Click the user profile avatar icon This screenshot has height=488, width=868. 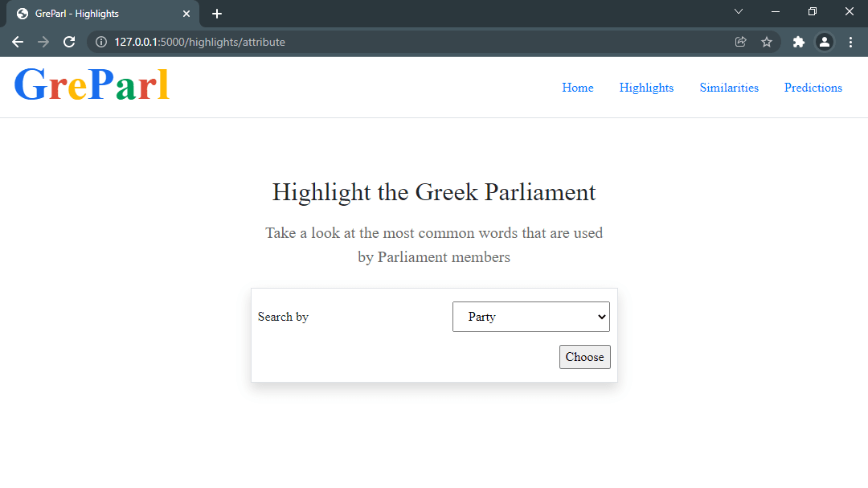click(x=825, y=41)
